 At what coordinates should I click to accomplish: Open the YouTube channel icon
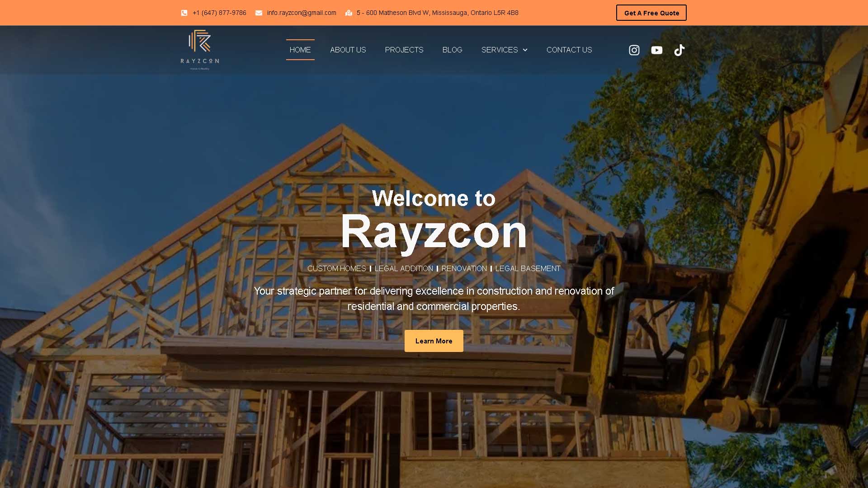(656, 50)
